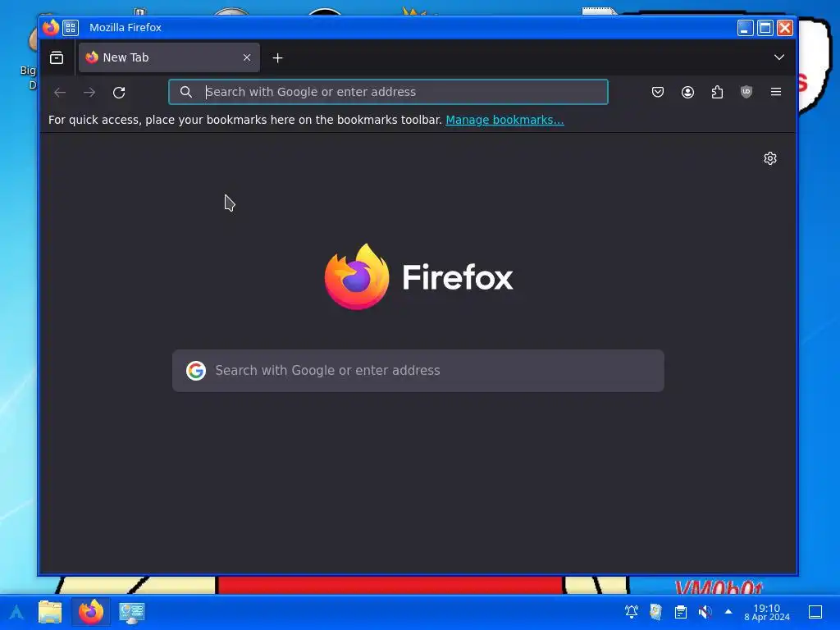Reload the current page
This screenshot has width=840, height=630.
[119, 92]
